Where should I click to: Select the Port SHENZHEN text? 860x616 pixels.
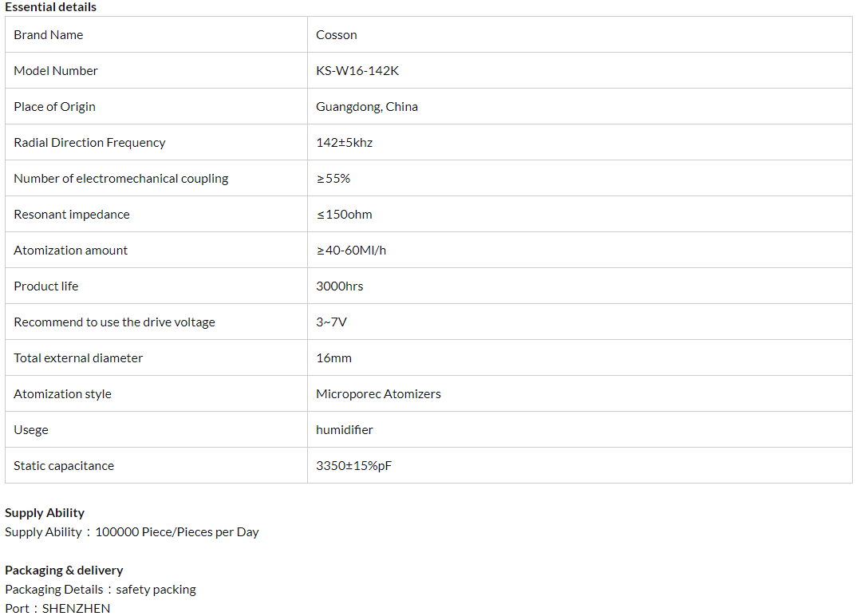click(57, 608)
